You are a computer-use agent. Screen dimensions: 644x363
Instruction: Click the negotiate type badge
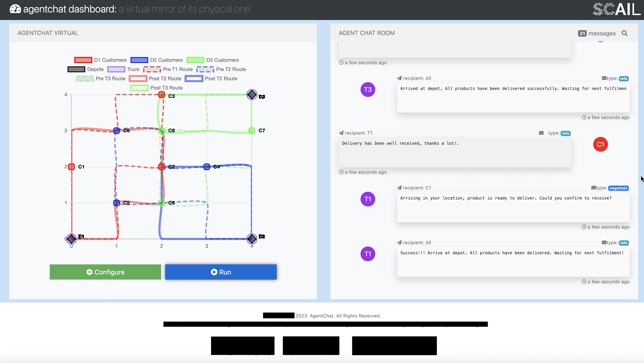coord(618,188)
